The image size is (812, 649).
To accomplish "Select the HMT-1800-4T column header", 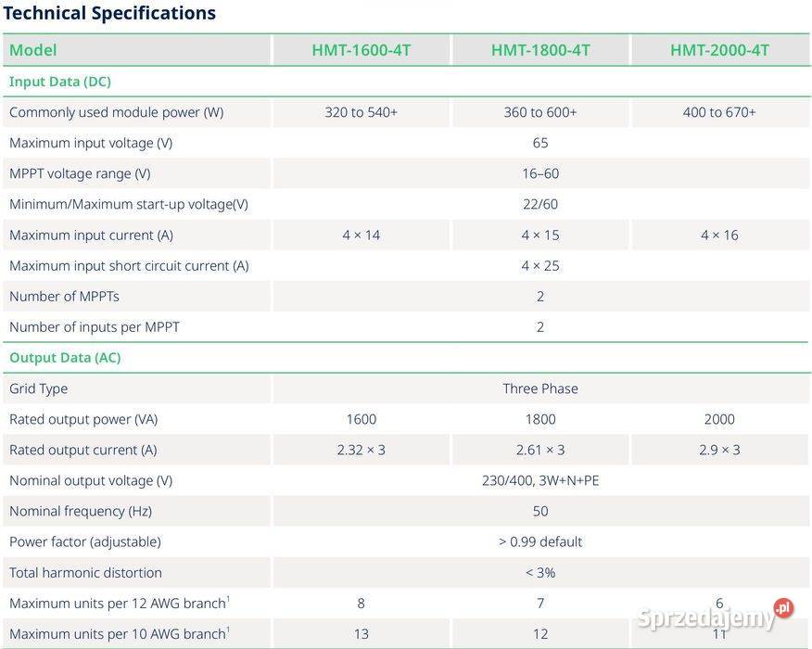I will [540, 50].
